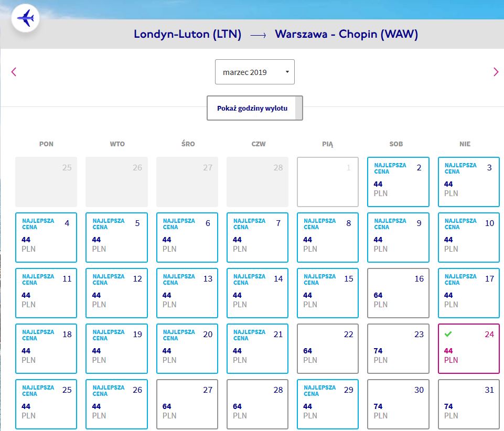Select March 22 fare for 64 PLN
This screenshot has height=431, width=504.
(328, 349)
